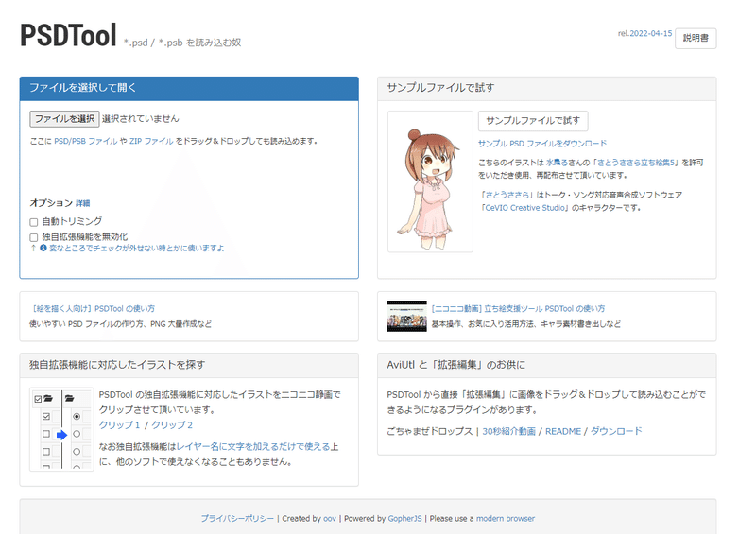Enable the 自動トリミング checkbox

(34, 222)
